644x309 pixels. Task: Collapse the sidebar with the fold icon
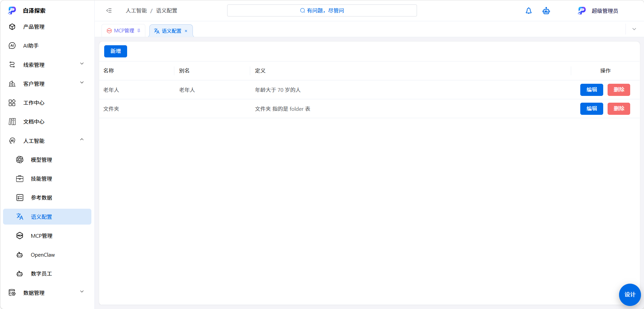(109, 10)
